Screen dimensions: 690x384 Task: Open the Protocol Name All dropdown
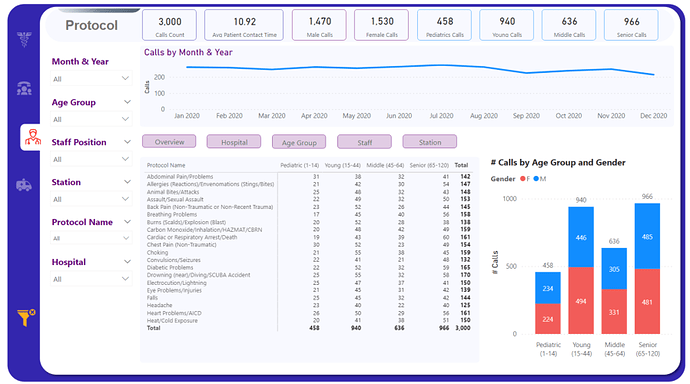click(91, 238)
